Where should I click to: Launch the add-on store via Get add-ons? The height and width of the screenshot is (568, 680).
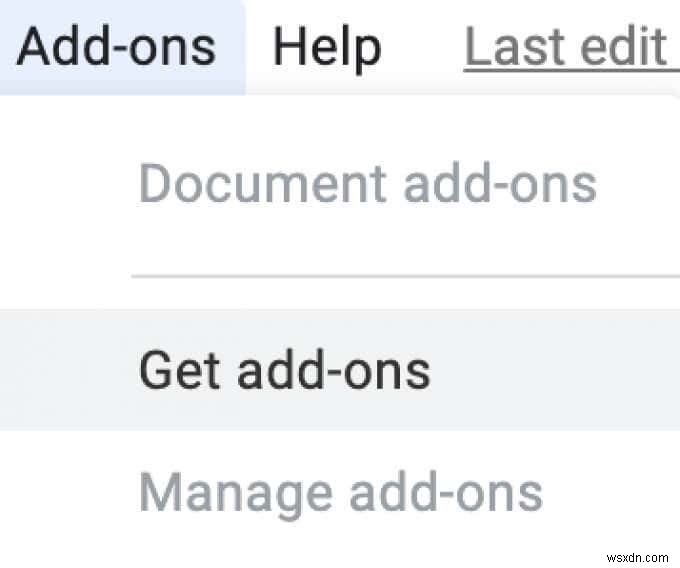[x=285, y=369]
